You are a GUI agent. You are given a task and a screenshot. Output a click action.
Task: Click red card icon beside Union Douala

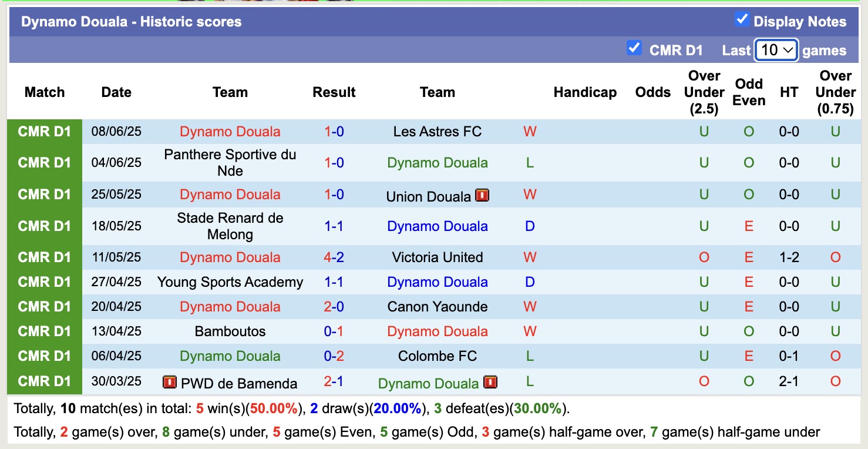[482, 195]
